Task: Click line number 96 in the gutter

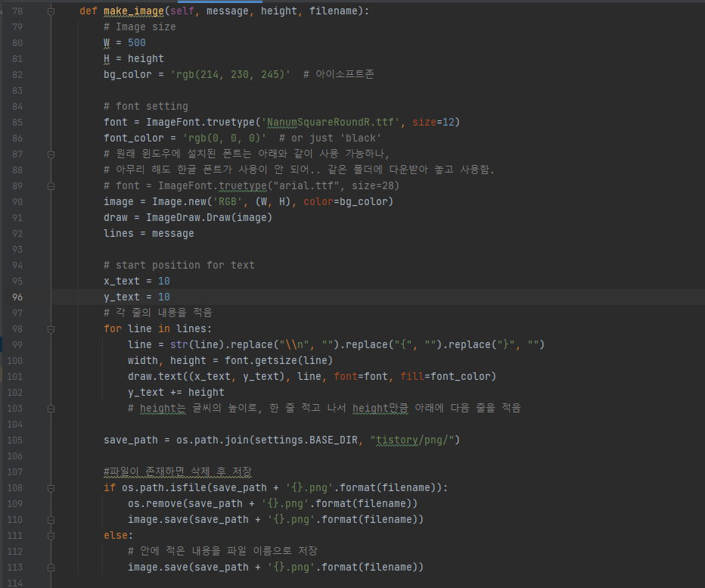Action: tap(17, 297)
